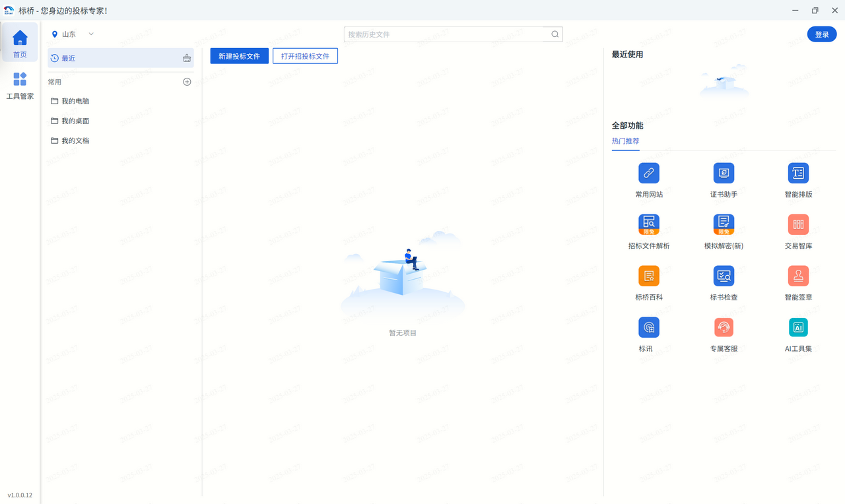Screen dimensions: 845x504
Task: Launch the 智能排版 smart typesetting tool
Action: (798, 179)
